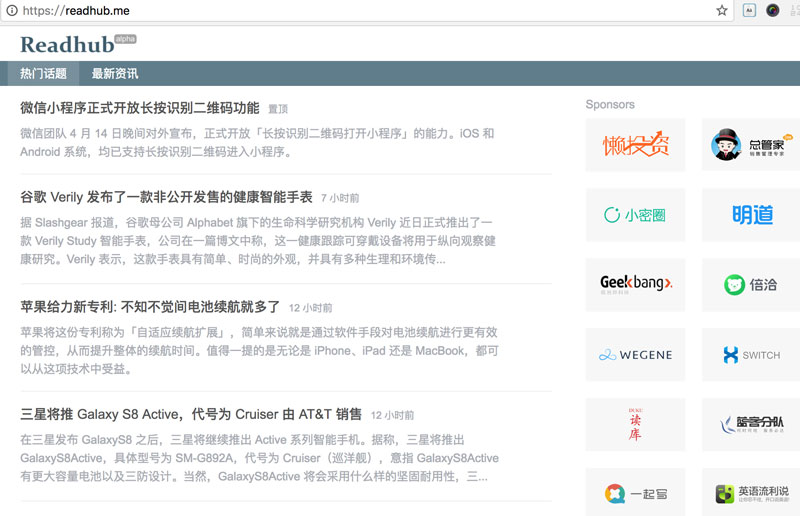Click the 12 小时前 timestamp beside Apple patent title
The image size is (800, 516).
click(x=310, y=308)
